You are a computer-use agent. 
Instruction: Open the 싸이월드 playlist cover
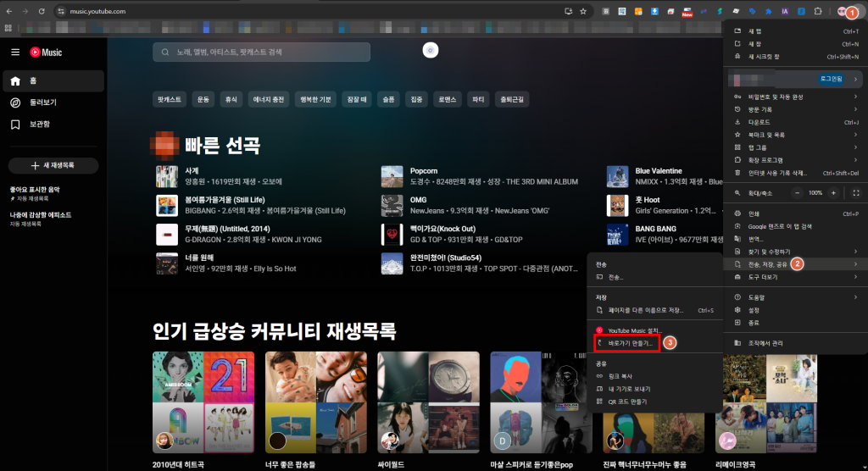[x=428, y=402]
